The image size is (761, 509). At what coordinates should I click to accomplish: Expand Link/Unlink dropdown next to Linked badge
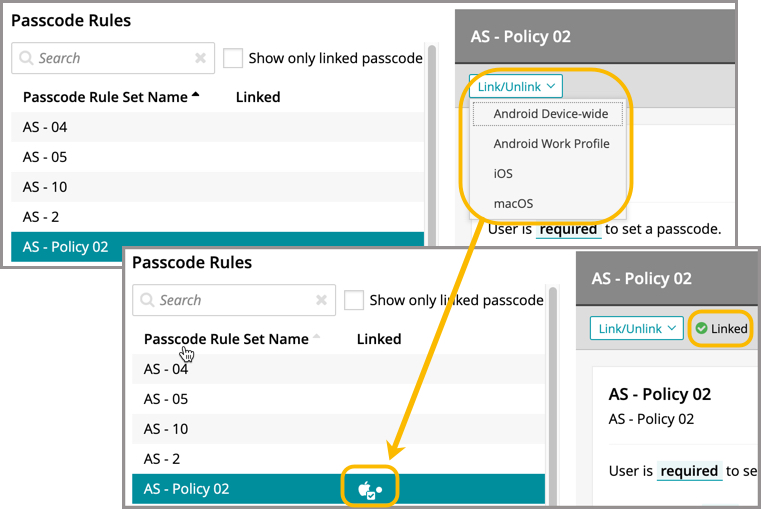636,328
